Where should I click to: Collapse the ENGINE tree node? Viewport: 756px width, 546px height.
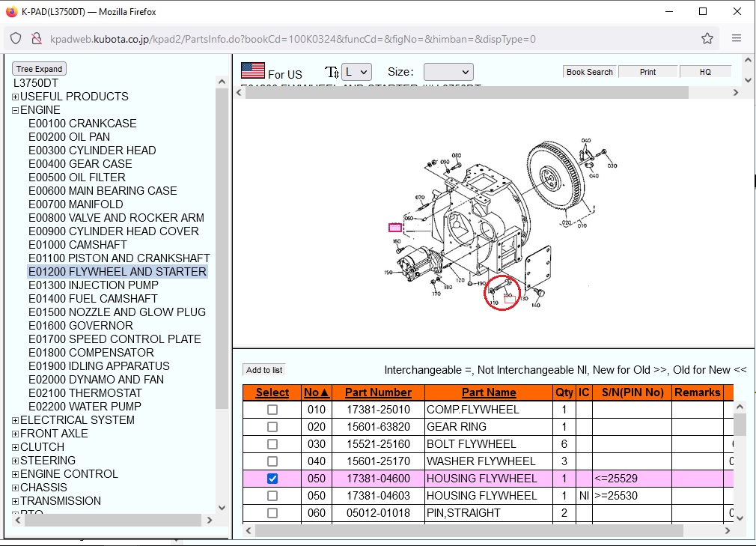(16, 110)
